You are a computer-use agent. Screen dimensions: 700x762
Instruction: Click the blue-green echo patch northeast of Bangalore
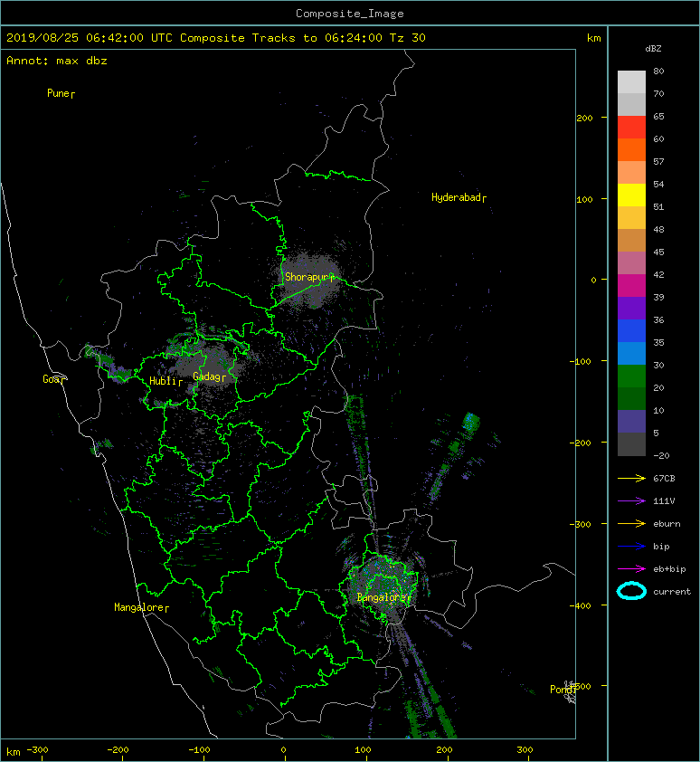tap(470, 421)
